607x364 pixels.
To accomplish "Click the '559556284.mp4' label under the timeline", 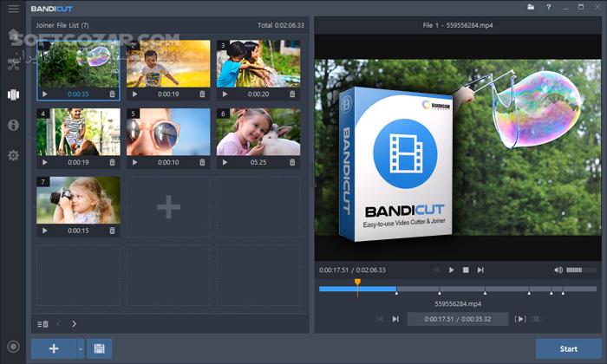I will point(458,303).
